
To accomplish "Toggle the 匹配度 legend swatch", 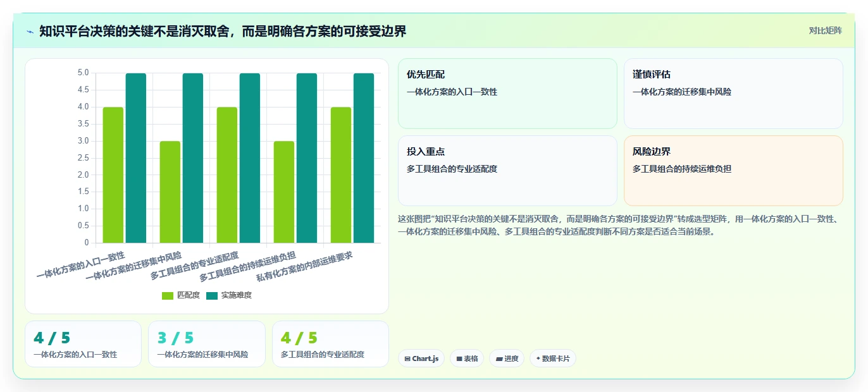I will pos(168,296).
